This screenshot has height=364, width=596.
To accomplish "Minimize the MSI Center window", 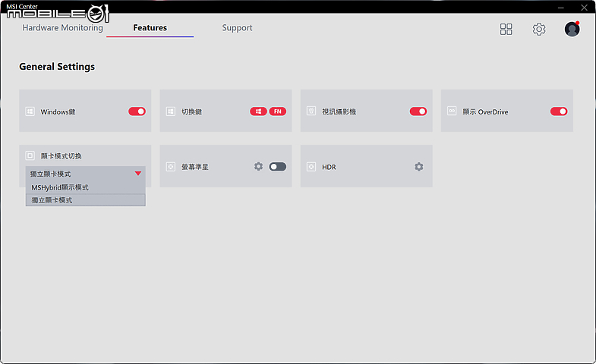I will click(560, 8).
